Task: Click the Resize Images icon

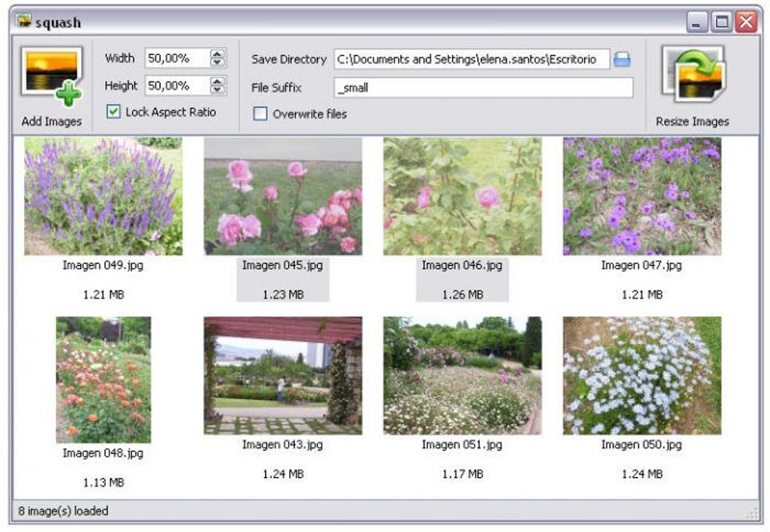Action: point(693,74)
